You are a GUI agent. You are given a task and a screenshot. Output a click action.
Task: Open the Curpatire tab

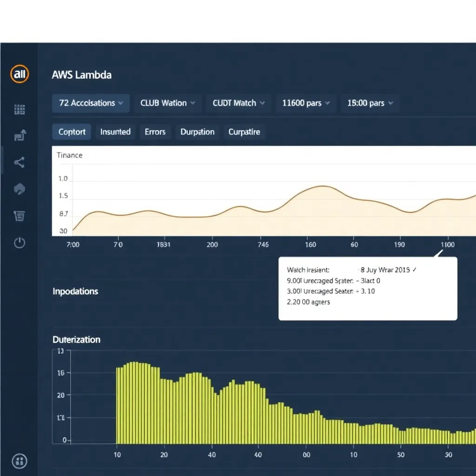point(245,132)
